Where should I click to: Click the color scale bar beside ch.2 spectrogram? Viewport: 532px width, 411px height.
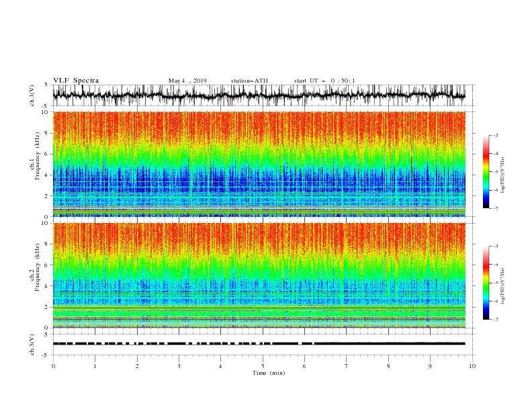click(486, 283)
